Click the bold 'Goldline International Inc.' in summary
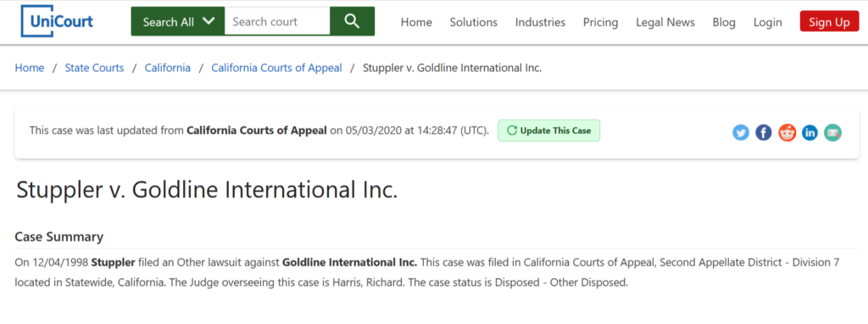 pos(350,262)
